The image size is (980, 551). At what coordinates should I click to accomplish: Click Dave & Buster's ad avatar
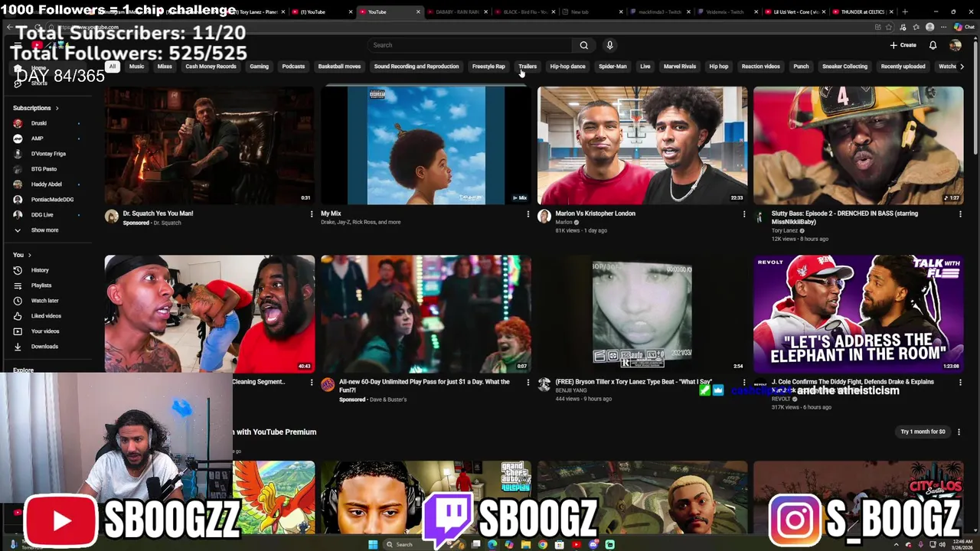328,385
